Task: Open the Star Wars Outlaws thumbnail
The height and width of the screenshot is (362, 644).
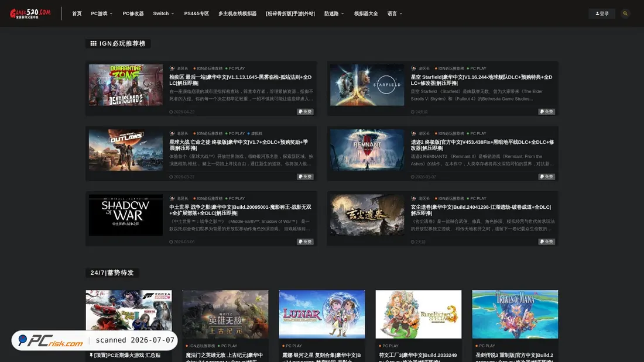Action: (126, 150)
